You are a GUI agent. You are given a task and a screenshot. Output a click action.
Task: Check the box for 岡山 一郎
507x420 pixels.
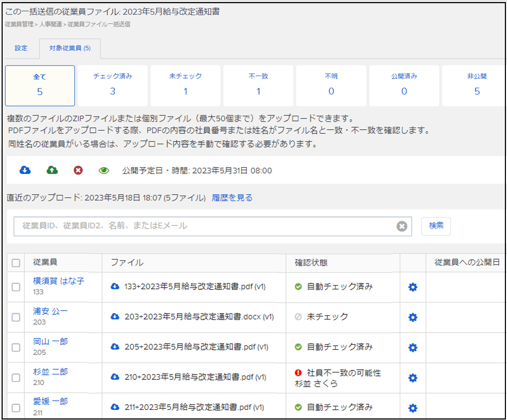coord(16,348)
